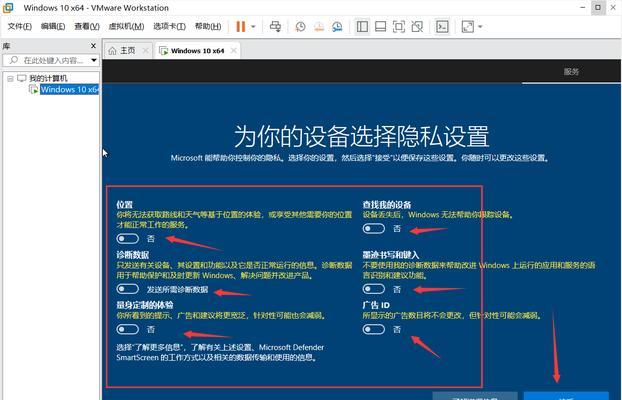Maximize the VMware Workstation window
The width and height of the screenshot is (622, 400).
click(597, 8)
